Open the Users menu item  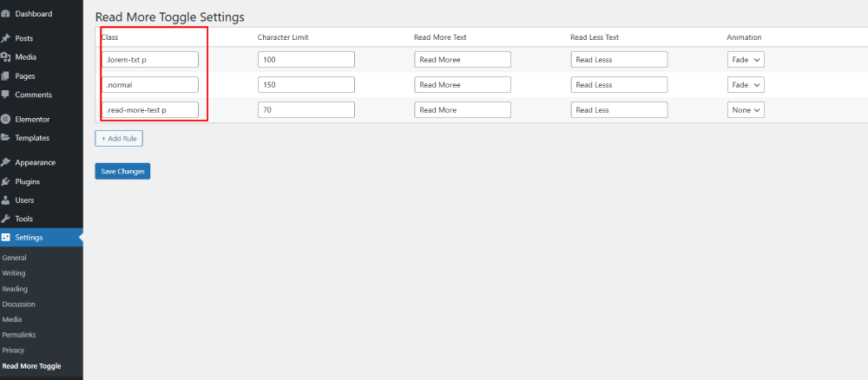pyautogui.click(x=24, y=200)
